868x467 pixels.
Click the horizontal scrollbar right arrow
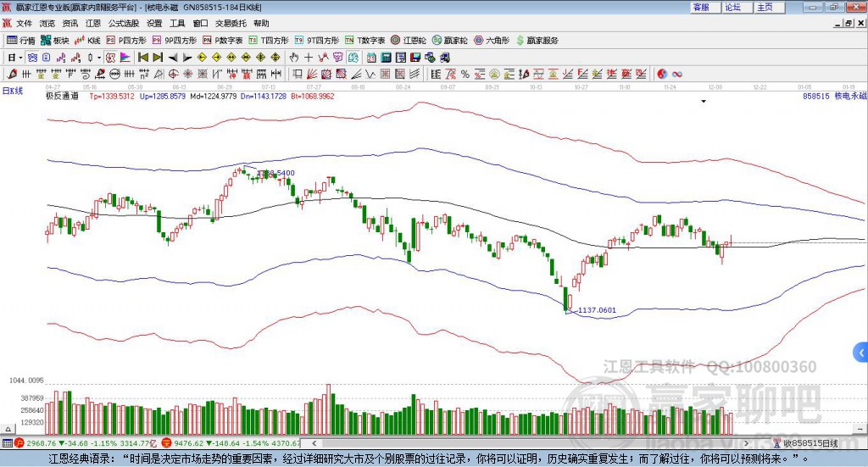(746, 443)
